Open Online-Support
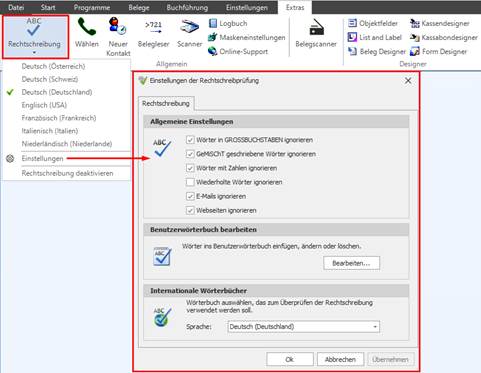The width and height of the screenshot is (481, 373). point(238,51)
